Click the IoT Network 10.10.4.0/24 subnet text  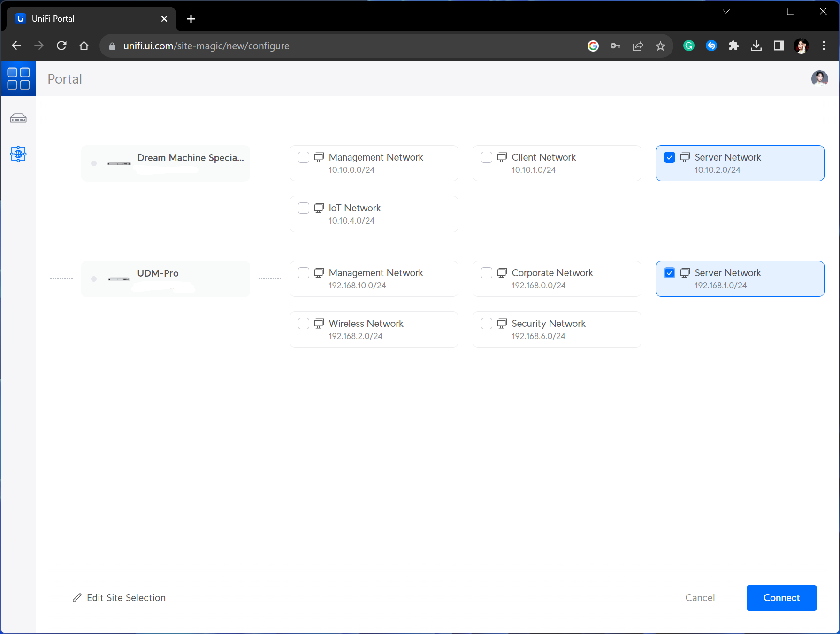(x=351, y=221)
